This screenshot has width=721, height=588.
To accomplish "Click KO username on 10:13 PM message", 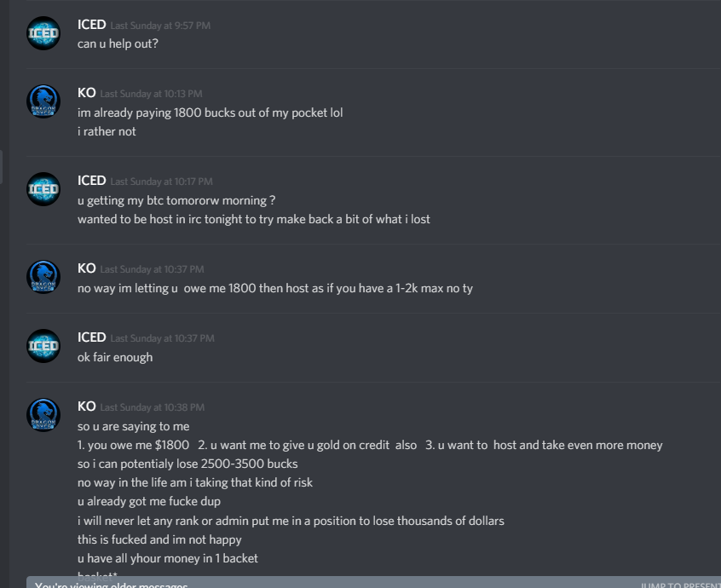I will pos(86,93).
